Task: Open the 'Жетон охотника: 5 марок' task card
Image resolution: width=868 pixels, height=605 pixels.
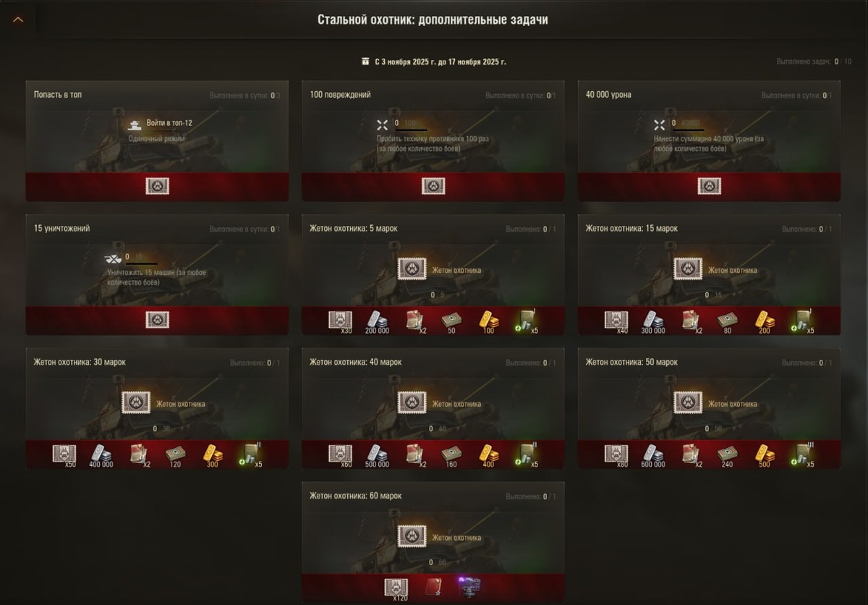Action: [x=433, y=274]
